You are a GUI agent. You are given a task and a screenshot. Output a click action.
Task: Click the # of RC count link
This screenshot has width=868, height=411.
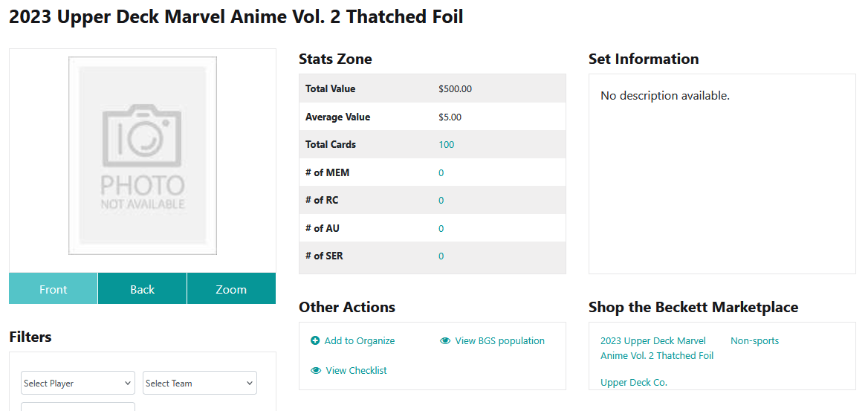pos(441,201)
